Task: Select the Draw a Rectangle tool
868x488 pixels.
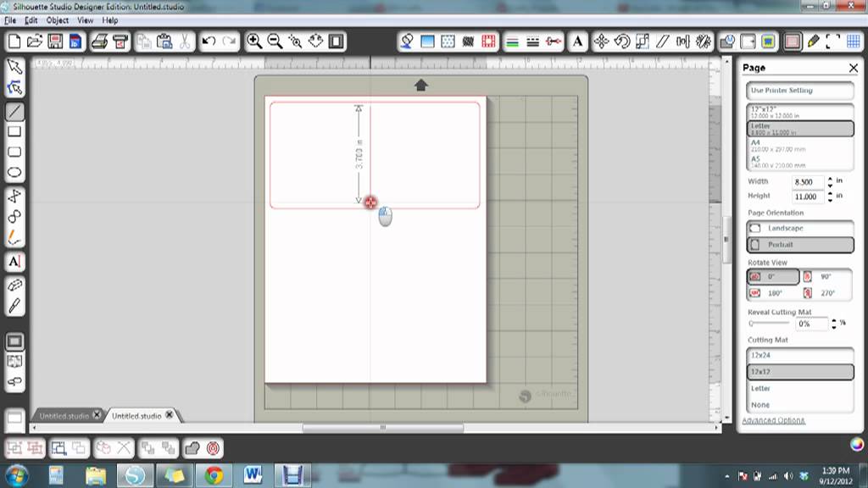Action: point(14,131)
